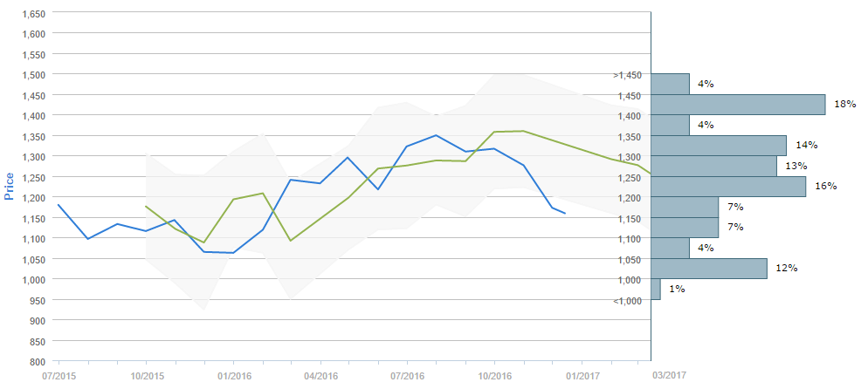Select the 03/2017 x-axis label
The image size is (868, 389).
click(668, 376)
